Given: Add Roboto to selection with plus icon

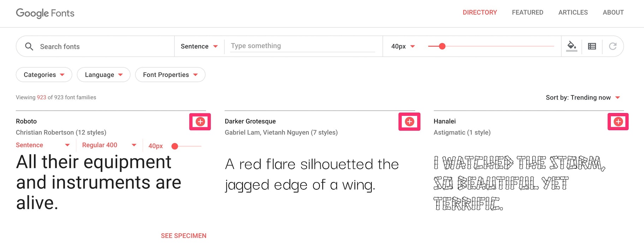Looking at the screenshot, I should point(200,121).
